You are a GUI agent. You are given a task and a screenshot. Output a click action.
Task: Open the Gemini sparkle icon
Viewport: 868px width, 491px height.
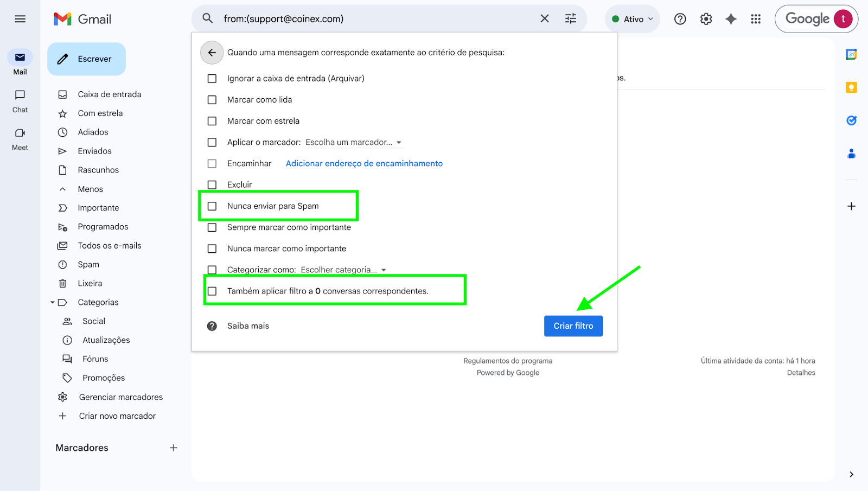click(x=731, y=19)
